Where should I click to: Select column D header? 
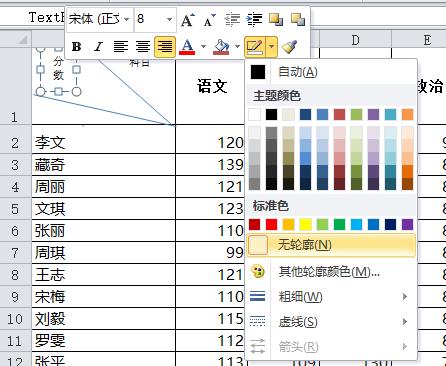point(355,40)
